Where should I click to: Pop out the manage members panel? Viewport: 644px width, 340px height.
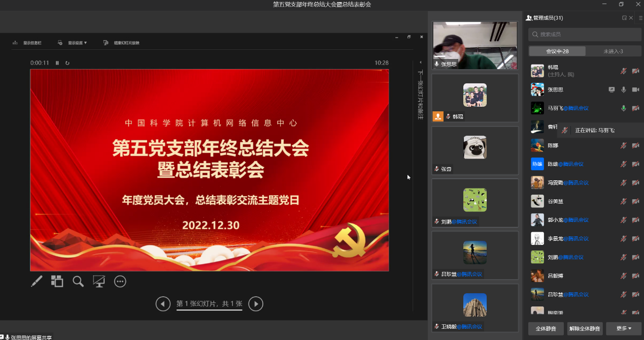[624, 18]
